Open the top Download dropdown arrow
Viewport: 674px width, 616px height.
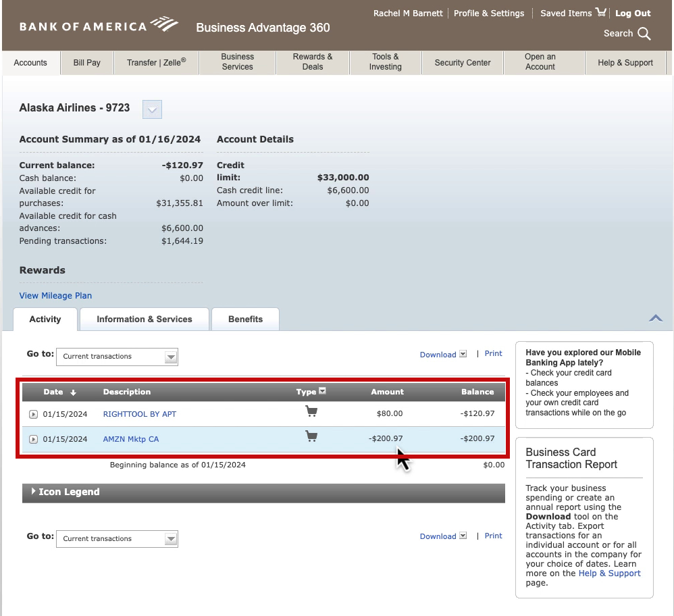[x=463, y=354]
